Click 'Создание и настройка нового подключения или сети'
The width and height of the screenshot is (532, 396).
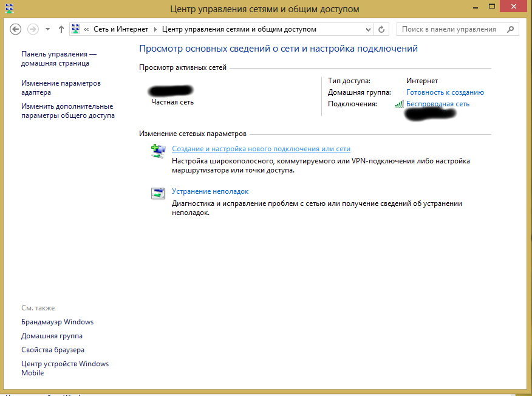(261, 149)
